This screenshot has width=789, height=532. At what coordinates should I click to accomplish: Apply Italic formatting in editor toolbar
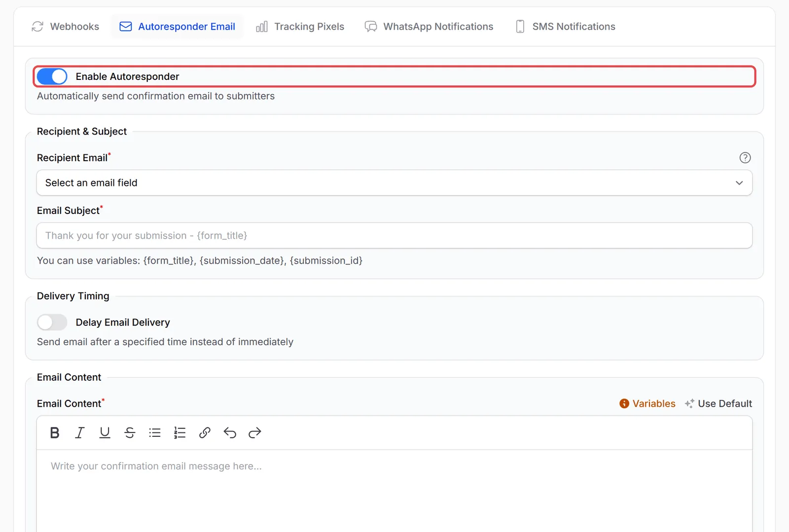[80, 433]
